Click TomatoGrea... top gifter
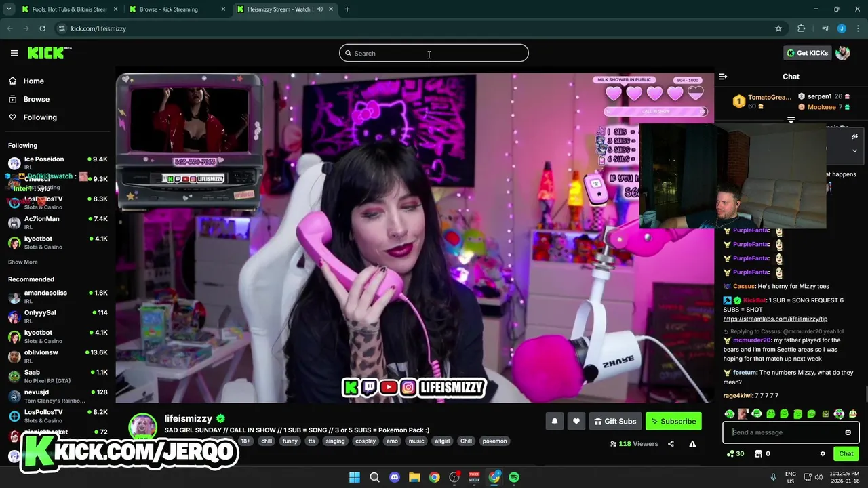Viewport: 868px width, 488px height. point(762,101)
